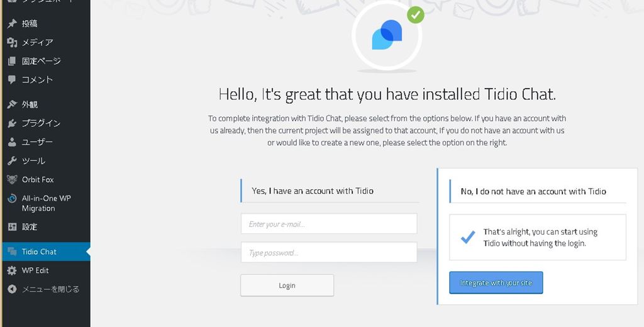Click the pages icon beside 固定ページ
This screenshot has width=644, height=327.
(x=11, y=62)
